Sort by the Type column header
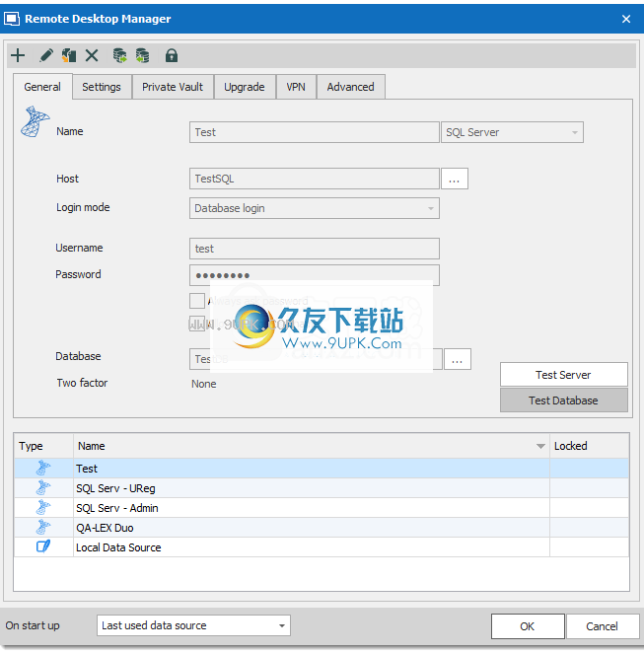Viewport: 644px width, 654px height. (x=43, y=446)
